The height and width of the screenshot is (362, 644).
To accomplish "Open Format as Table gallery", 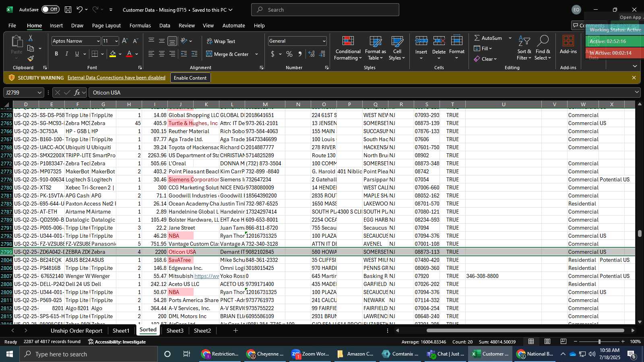I will tap(376, 48).
